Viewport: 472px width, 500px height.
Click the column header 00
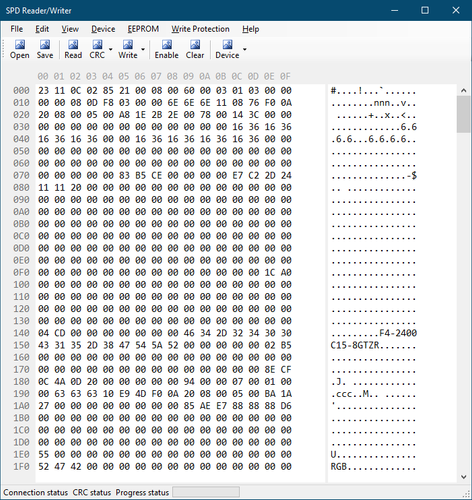click(x=43, y=76)
